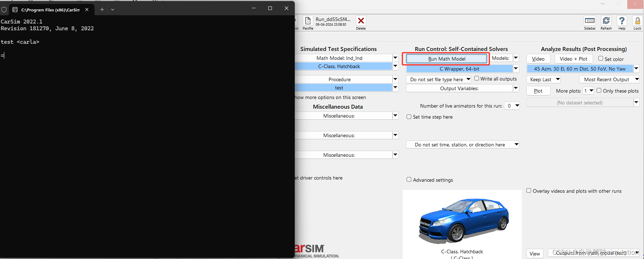Open Output Variables dropdown arrow
The width and height of the screenshot is (644, 259).
[516, 88]
